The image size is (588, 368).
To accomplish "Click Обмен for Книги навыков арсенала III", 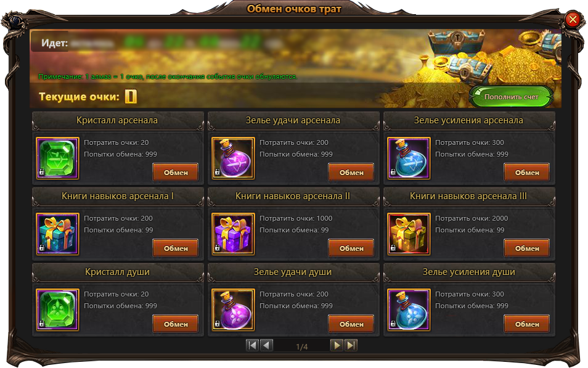I will pos(527,248).
